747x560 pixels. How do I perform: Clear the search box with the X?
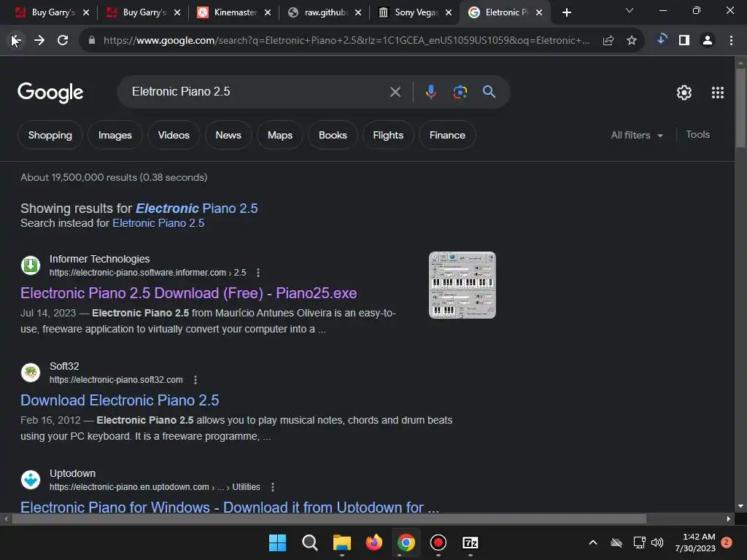pyautogui.click(x=395, y=92)
